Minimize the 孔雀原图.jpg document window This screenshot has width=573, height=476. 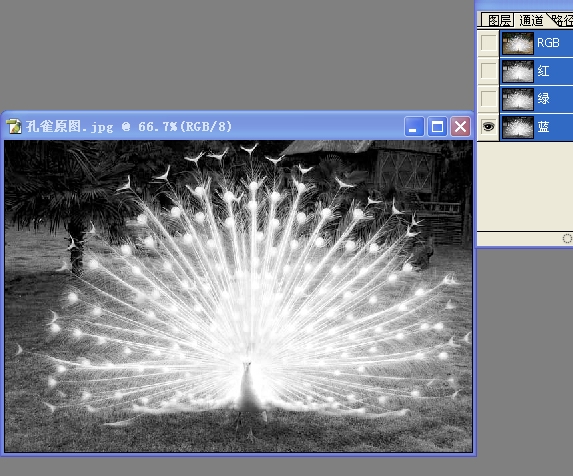(414, 127)
